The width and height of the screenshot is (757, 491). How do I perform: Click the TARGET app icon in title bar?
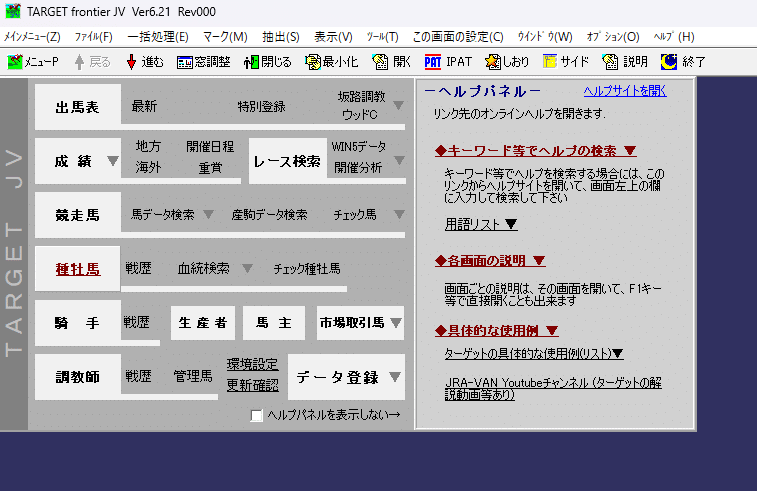click(13, 11)
